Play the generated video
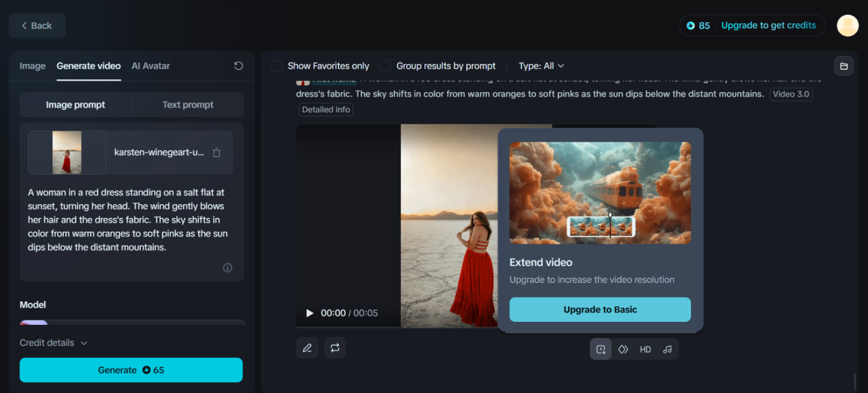 (310, 313)
